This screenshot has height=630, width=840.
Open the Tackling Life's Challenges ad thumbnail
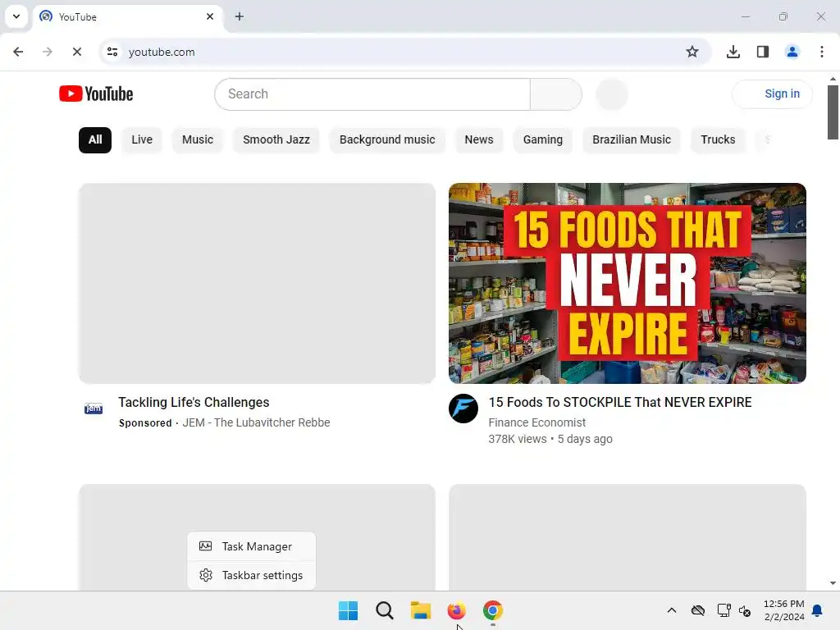(257, 283)
